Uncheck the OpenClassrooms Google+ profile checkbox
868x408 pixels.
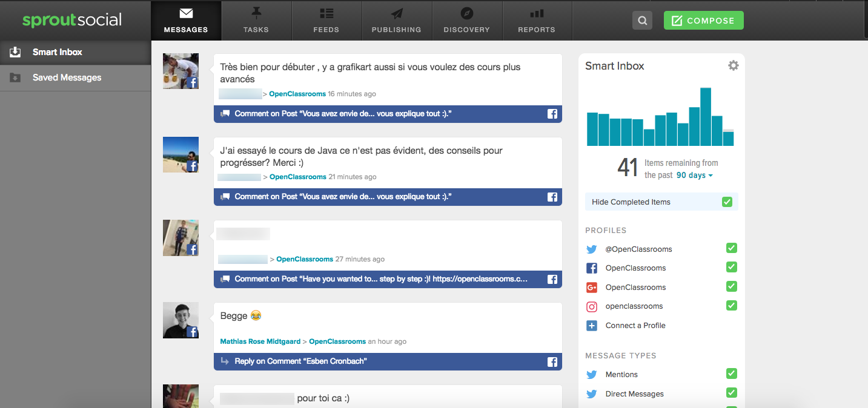click(x=732, y=286)
